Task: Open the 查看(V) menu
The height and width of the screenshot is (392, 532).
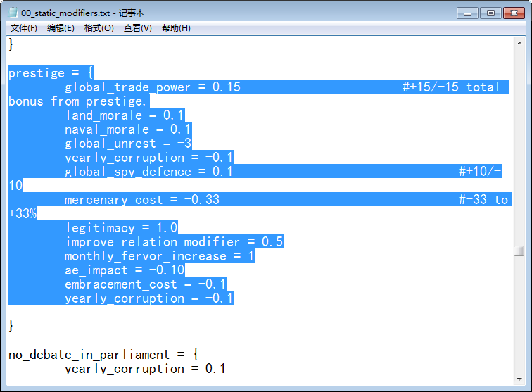Action: point(137,28)
